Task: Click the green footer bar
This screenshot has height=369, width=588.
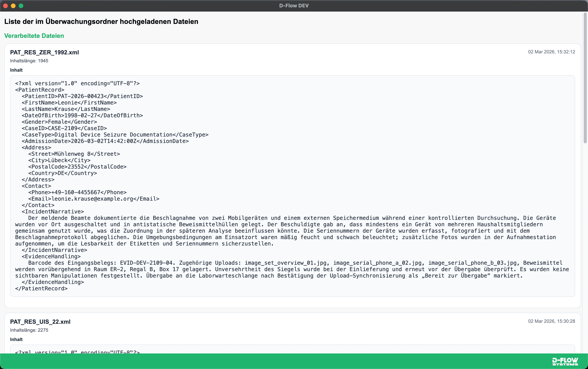Action: tap(294, 361)
